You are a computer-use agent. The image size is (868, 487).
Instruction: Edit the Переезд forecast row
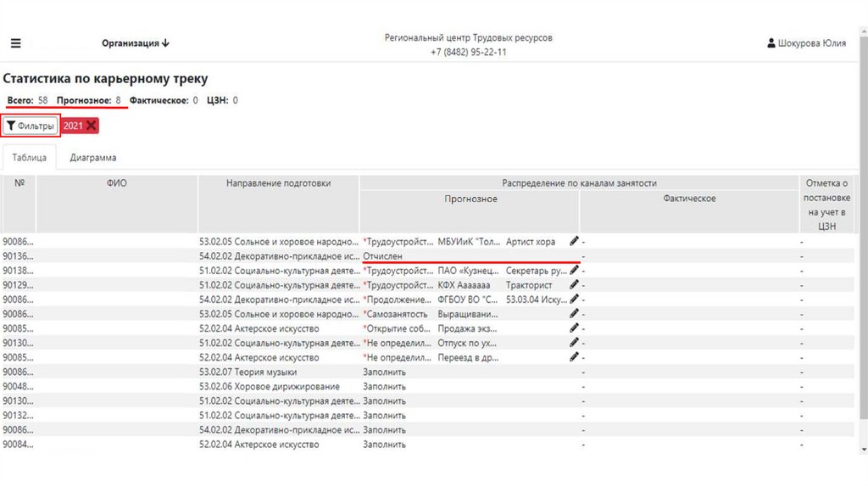pyautogui.click(x=574, y=357)
